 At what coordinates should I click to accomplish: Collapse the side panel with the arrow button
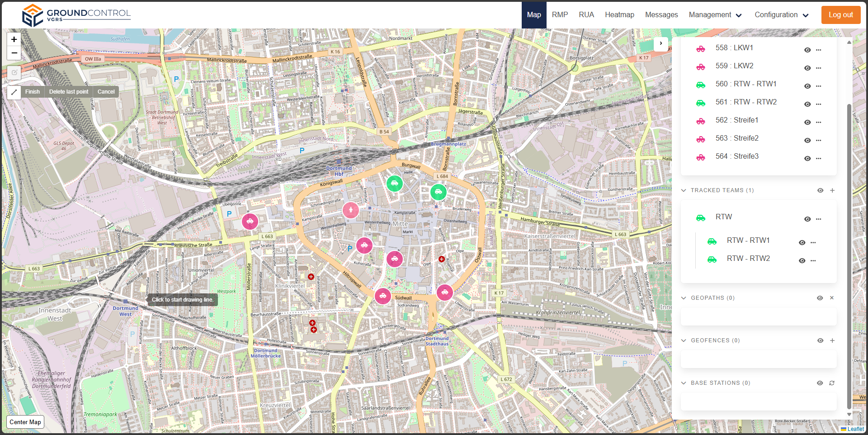tap(660, 43)
